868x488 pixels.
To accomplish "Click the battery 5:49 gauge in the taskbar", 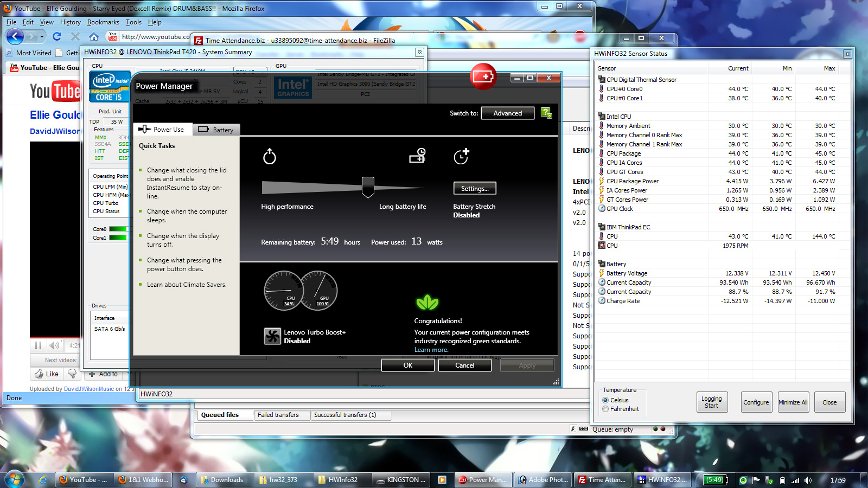I will 714,480.
